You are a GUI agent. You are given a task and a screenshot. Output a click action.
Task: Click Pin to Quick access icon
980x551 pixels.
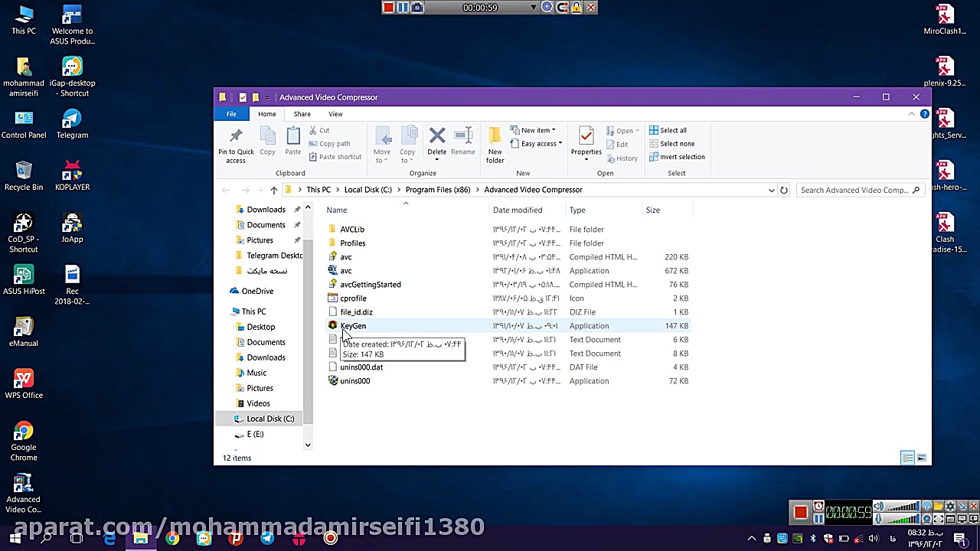pyautogui.click(x=236, y=145)
